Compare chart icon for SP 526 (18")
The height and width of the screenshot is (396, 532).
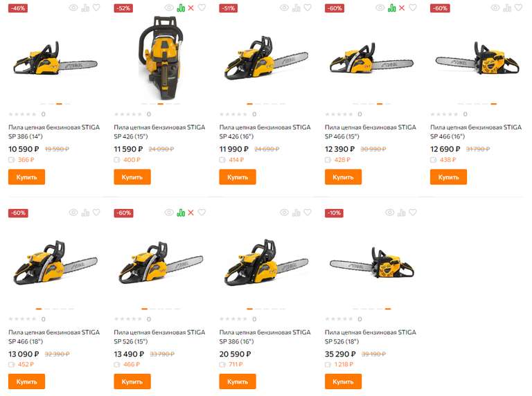(401, 213)
